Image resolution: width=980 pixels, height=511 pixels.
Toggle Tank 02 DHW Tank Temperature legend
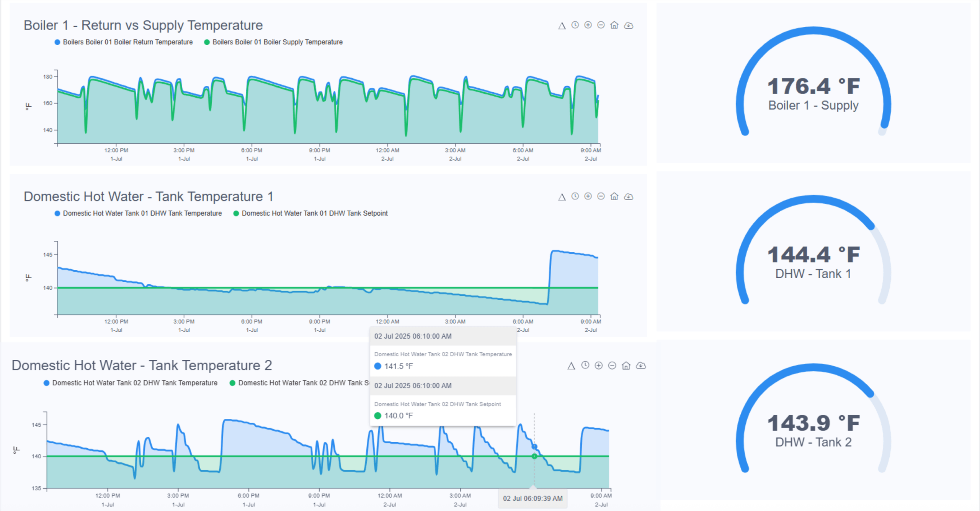click(x=134, y=383)
